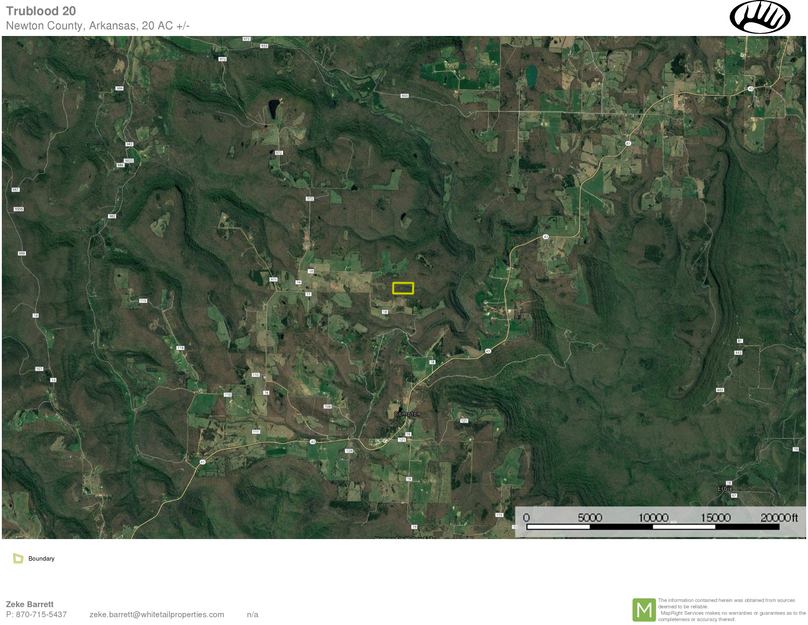Click the 15000 scale bar label

click(x=716, y=517)
